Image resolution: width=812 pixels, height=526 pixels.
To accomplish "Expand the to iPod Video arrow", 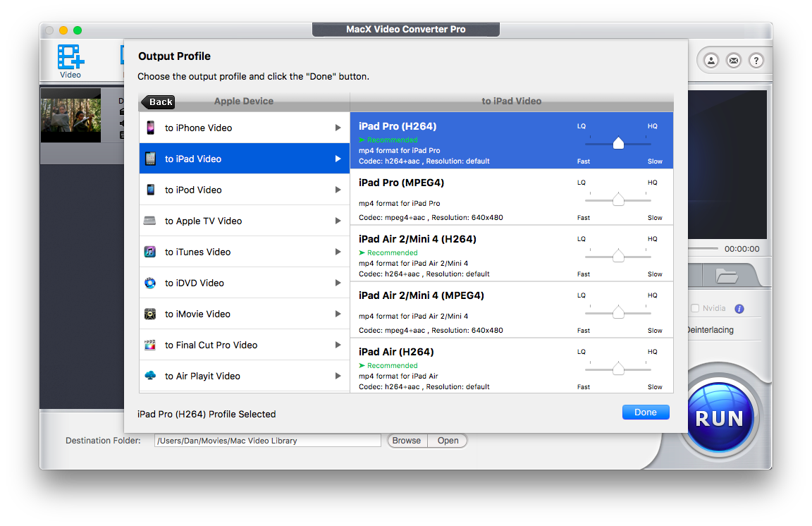I will pyautogui.click(x=338, y=190).
